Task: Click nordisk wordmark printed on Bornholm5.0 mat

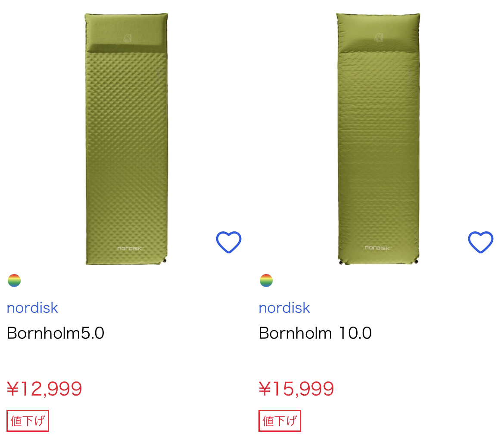Action: coord(130,248)
